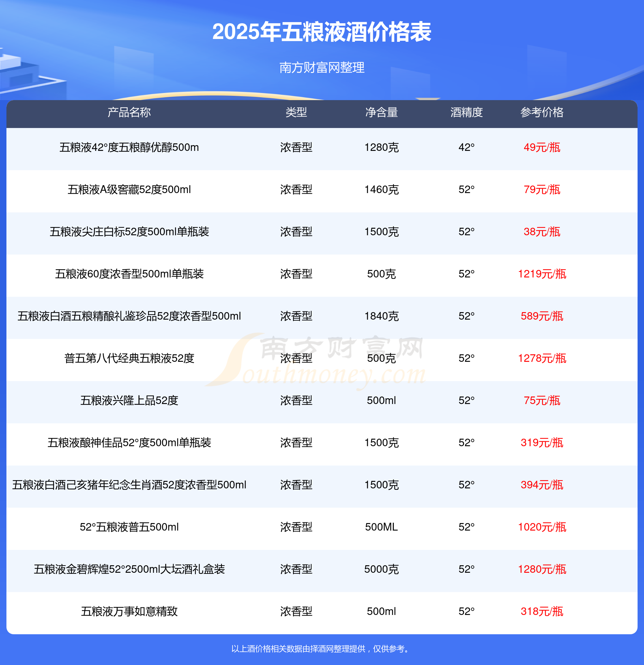Select product name "五粮液A级窖藏52度500ml"
This screenshot has height=665, width=644.
click(129, 189)
